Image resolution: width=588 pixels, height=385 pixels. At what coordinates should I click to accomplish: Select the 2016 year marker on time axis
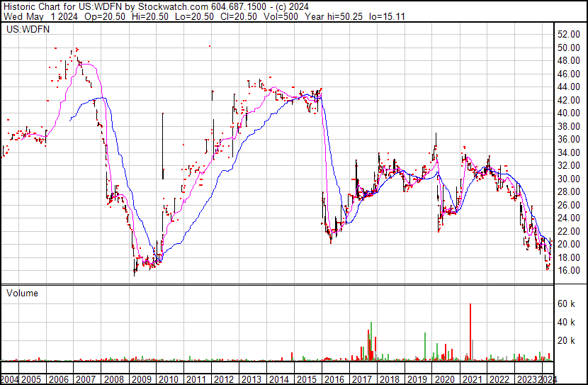click(334, 379)
